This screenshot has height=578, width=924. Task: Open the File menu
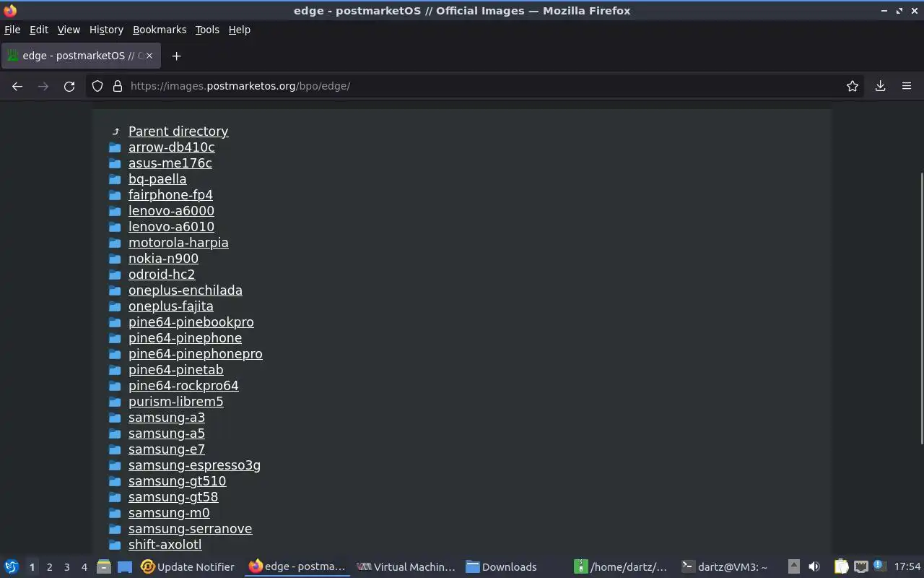point(12,30)
